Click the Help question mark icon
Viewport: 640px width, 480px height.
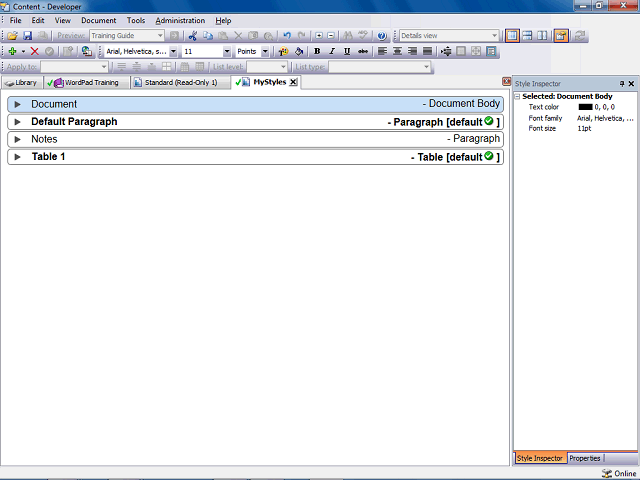382,36
